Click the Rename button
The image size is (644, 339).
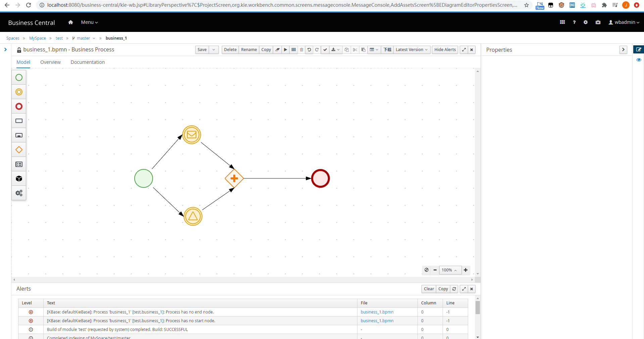point(249,50)
